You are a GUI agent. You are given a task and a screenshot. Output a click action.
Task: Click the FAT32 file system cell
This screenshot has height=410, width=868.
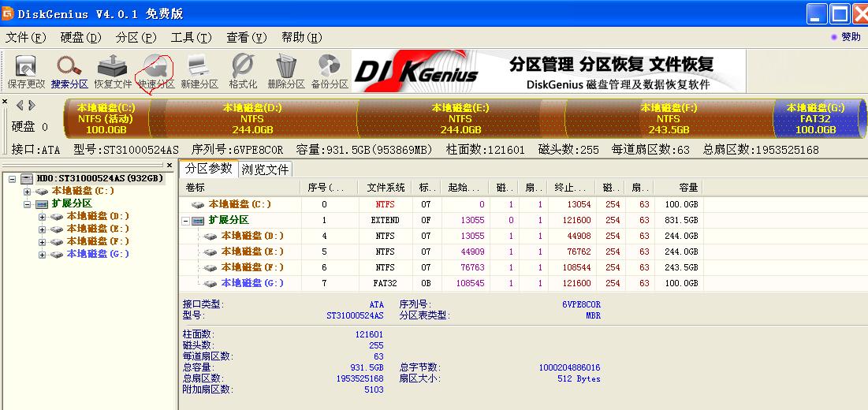[x=385, y=283]
